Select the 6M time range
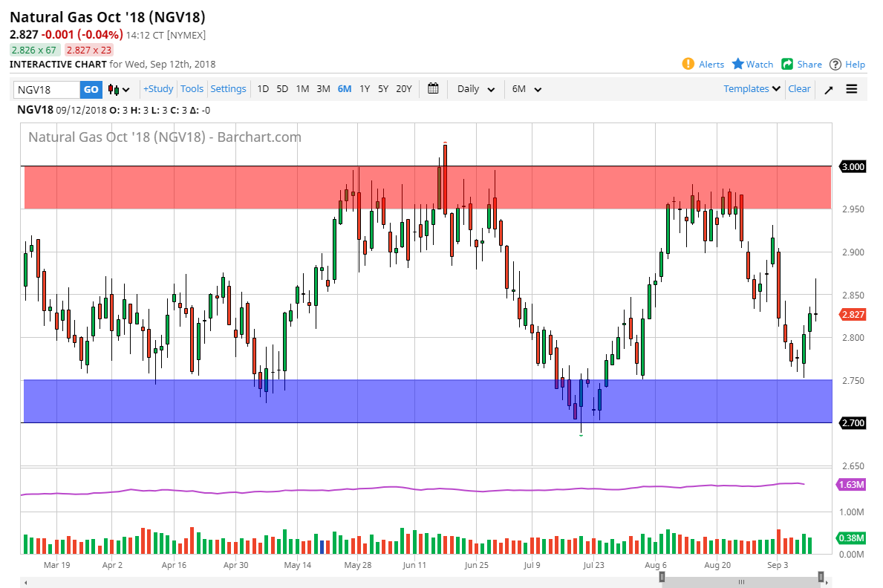883x588 pixels. [x=344, y=88]
